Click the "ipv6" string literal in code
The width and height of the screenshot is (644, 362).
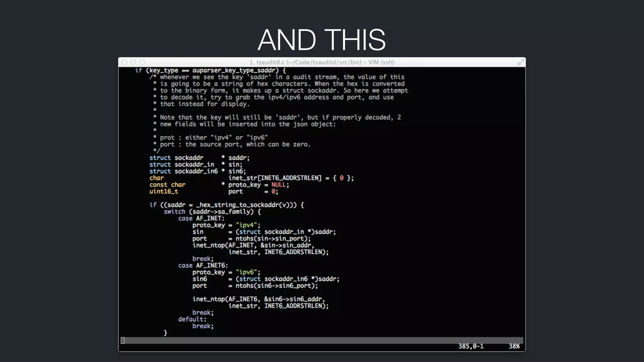(x=247, y=272)
